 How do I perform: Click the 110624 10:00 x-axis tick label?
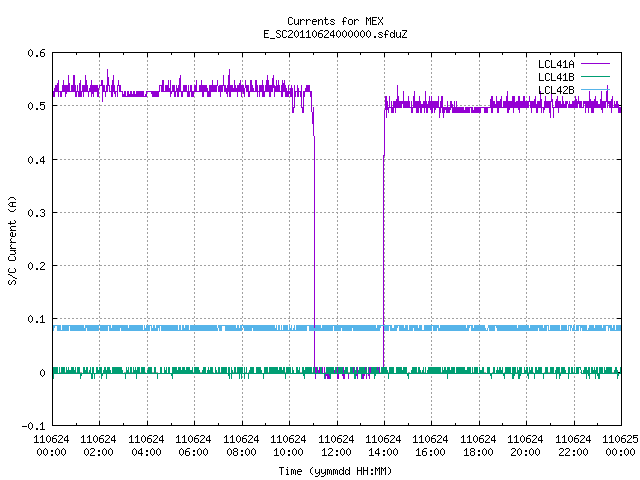pos(289,446)
